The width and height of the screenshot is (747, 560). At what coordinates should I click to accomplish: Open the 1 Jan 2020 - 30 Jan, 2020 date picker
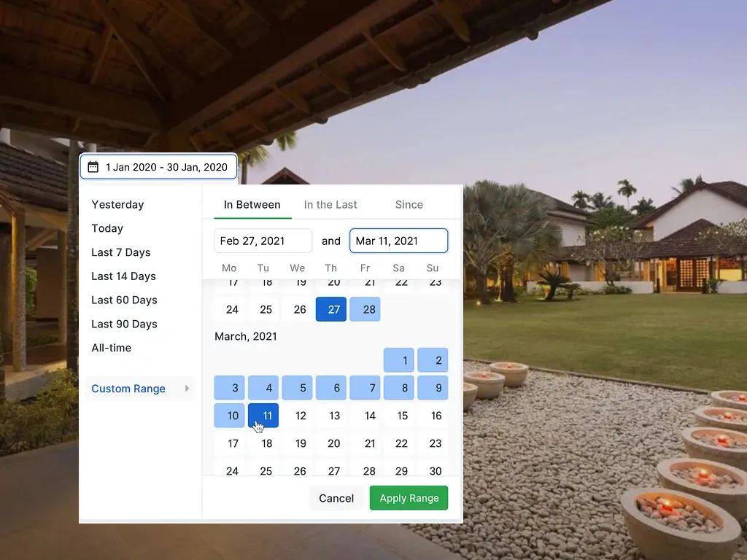click(x=158, y=167)
